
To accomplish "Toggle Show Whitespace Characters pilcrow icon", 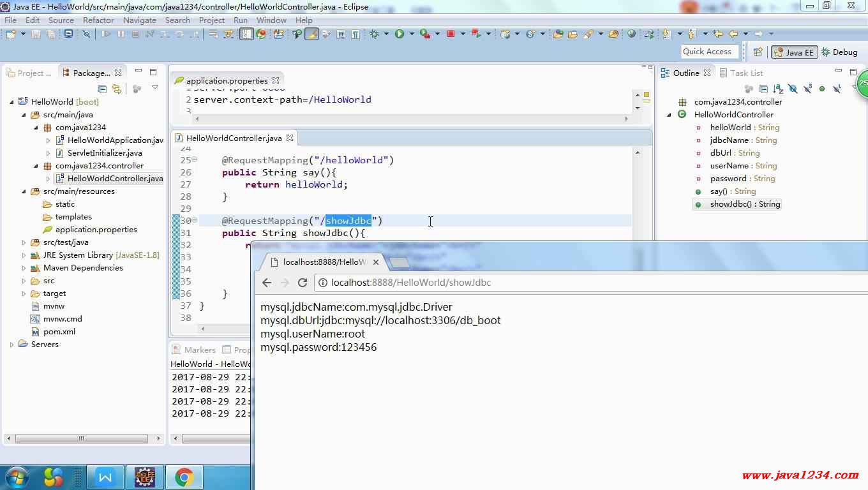I will click(x=355, y=34).
